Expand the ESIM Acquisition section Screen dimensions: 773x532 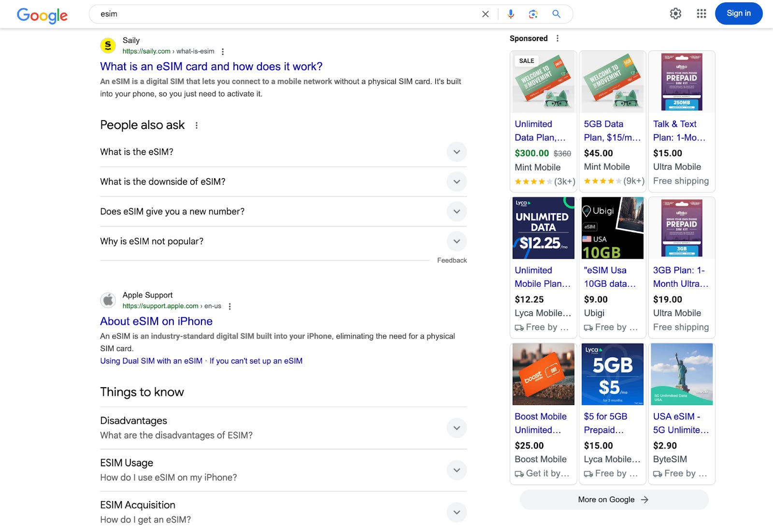coord(283,512)
